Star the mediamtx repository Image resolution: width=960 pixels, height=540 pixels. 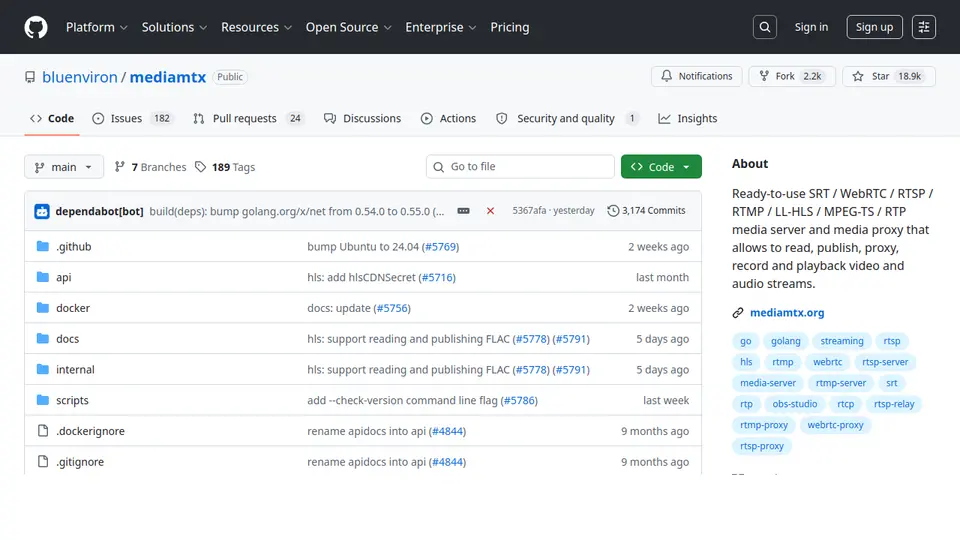[888, 76]
